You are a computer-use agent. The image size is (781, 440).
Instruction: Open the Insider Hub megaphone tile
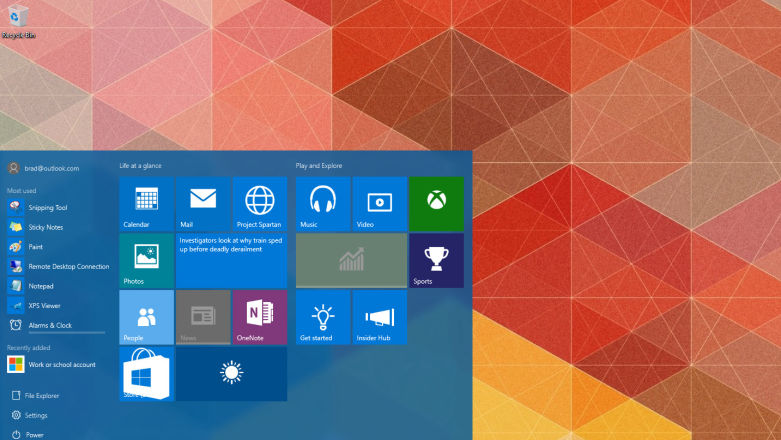(x=380, y=317)
